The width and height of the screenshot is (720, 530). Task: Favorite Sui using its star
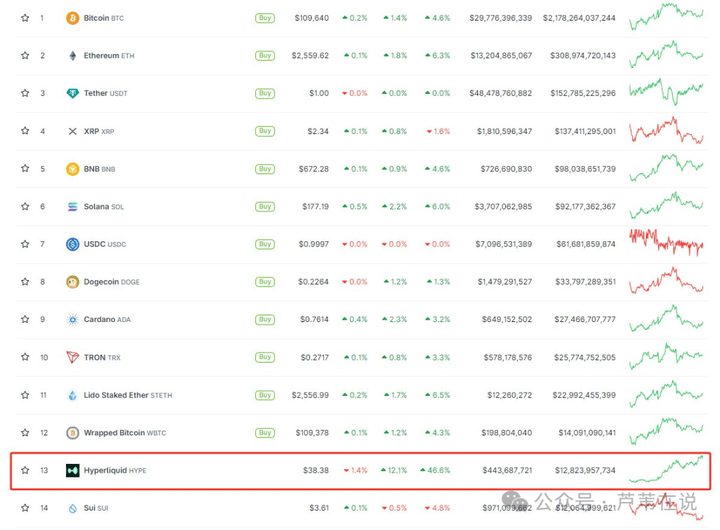[25, 508]
